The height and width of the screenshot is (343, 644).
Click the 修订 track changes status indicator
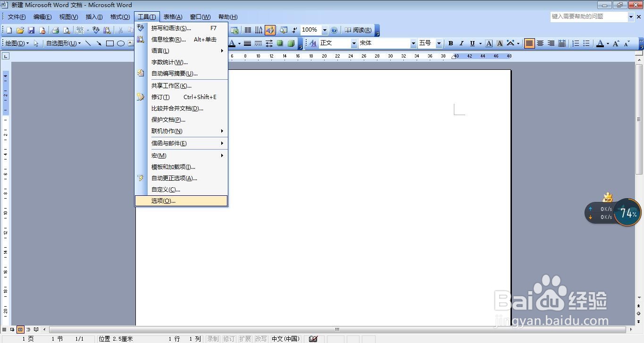[x=229, y=339]
